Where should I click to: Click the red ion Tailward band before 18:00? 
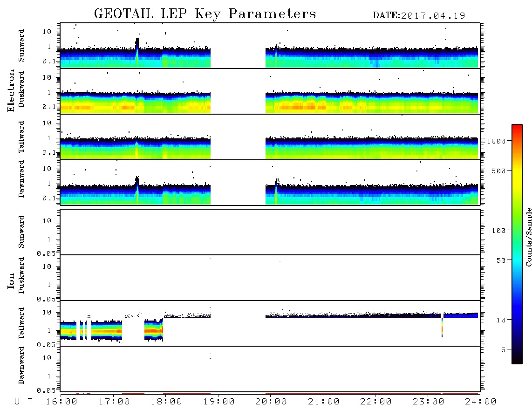(x=154, y=330)
